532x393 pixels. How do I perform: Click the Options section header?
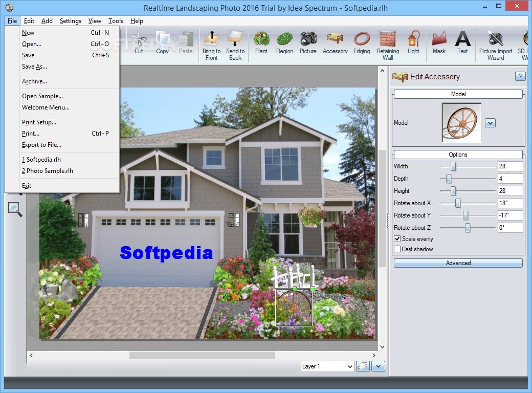pos(458,155)
